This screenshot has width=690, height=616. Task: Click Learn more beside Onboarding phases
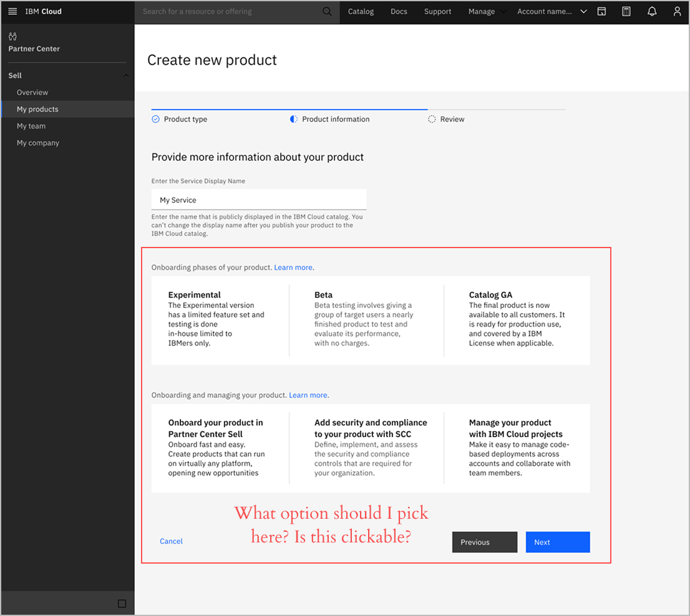(293, 267)
